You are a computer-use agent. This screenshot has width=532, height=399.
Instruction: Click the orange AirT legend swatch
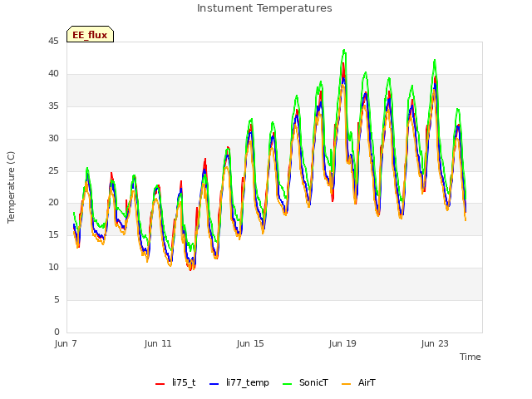click(x=346, y=384)
